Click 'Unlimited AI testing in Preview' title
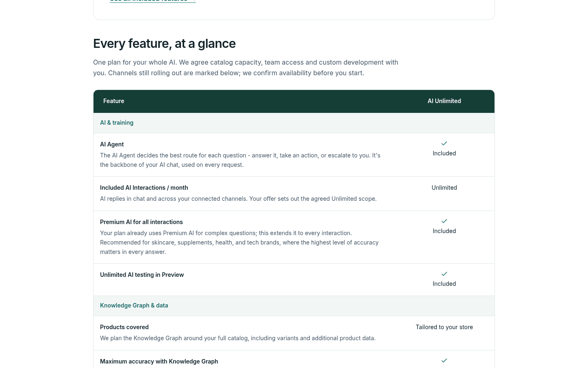The height and width of the screenshot is (368, 588). (x=142, y=275)
